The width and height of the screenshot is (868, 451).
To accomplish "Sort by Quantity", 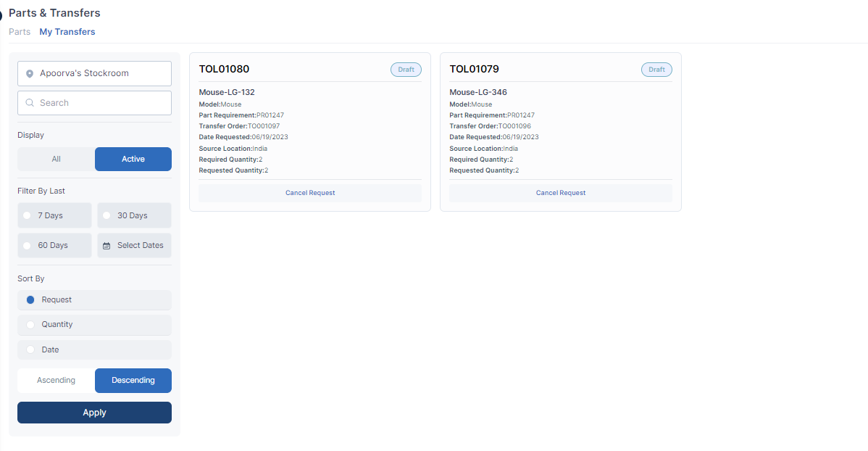I will click(x=95, y=325).
